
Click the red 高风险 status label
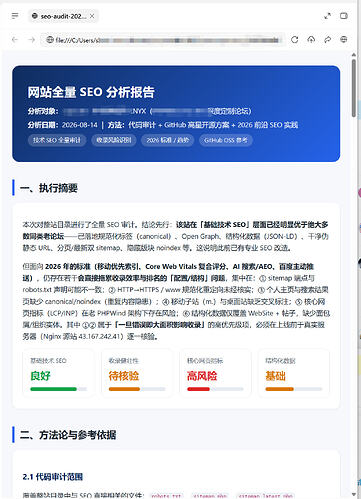click(x=202, y=376)
